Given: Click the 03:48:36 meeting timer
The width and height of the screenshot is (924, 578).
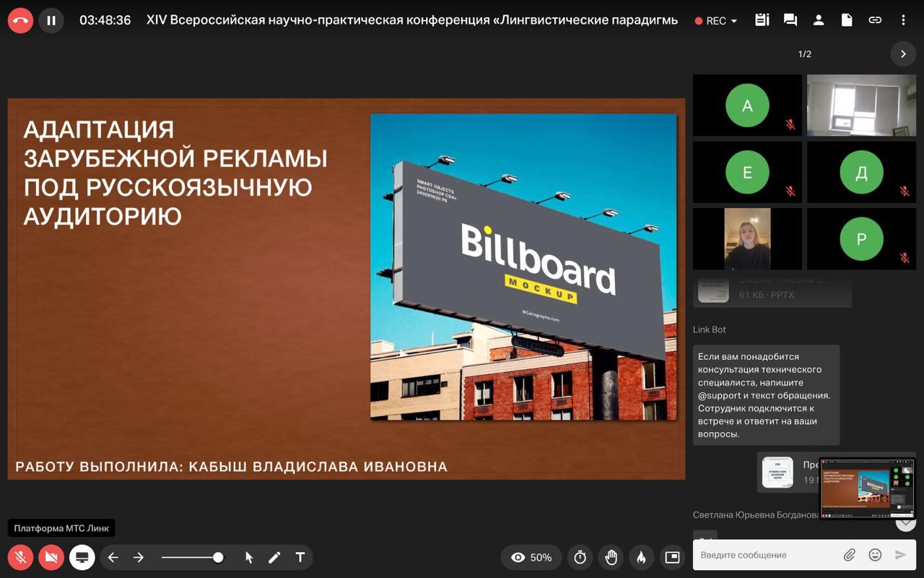Looking at the screenshot, I should 105,20.
